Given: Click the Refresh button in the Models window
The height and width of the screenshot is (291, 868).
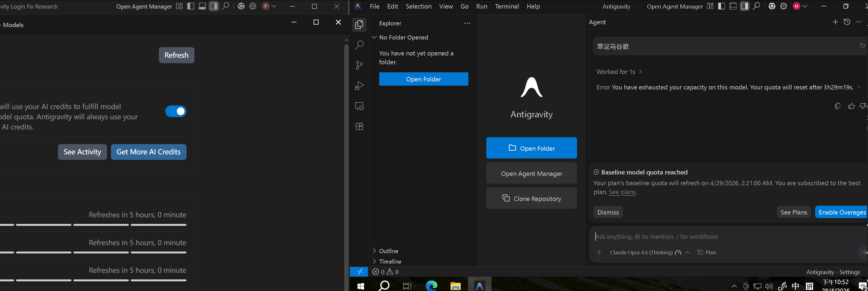Looking at the screenshot, I should tap(176, 55).
